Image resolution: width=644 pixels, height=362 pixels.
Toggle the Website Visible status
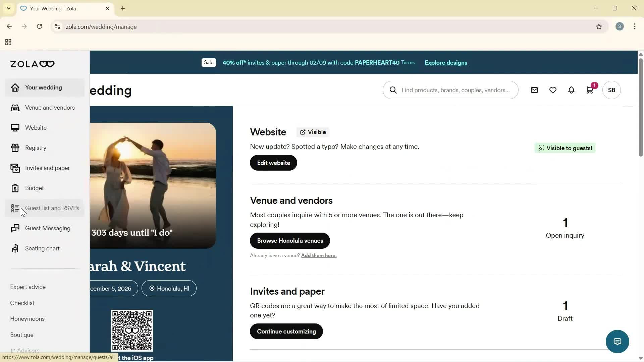(x=312, y=132)
